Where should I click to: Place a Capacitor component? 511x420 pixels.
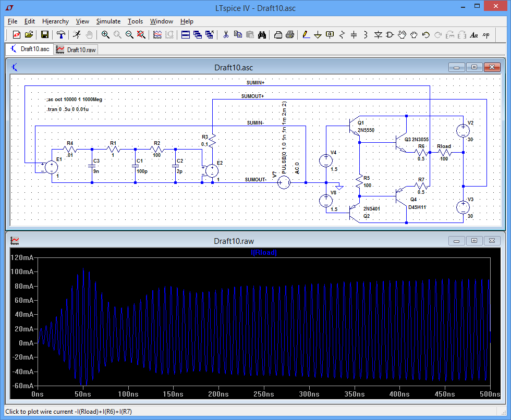tap(354, 34)
